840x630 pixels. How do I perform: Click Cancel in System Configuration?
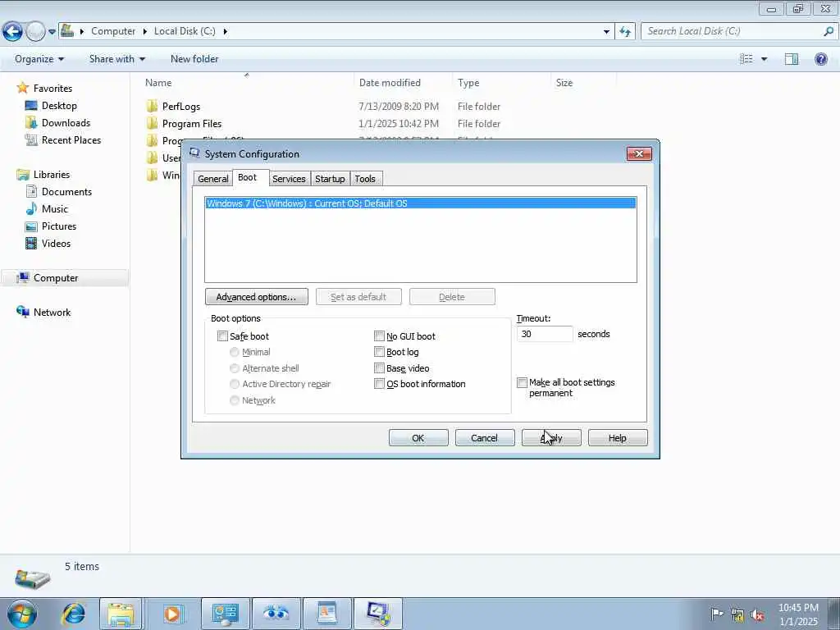[485, 438]
